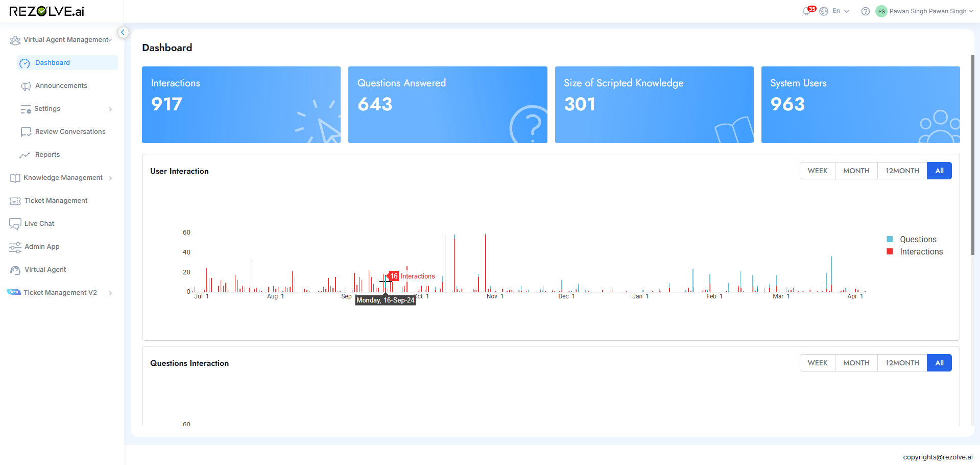Collapse the Virtual Agent Management section
980x465 pixels.
110,40
